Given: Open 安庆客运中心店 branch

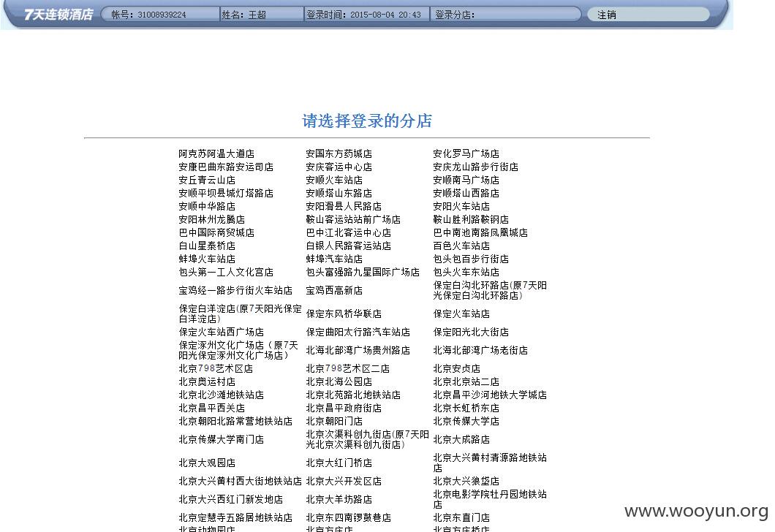Looking at the screenshot, I should pyautogui.click(x=339, y=167).
